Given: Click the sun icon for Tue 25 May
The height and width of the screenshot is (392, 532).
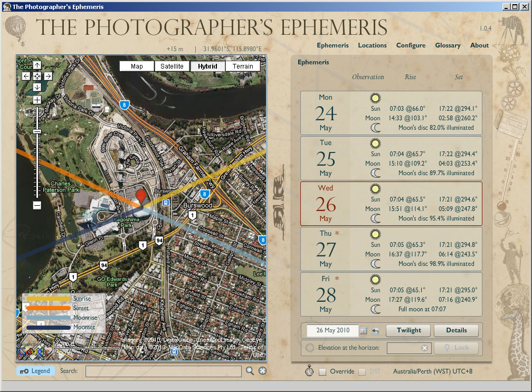Looking at the screenshot, I should 375,144.
